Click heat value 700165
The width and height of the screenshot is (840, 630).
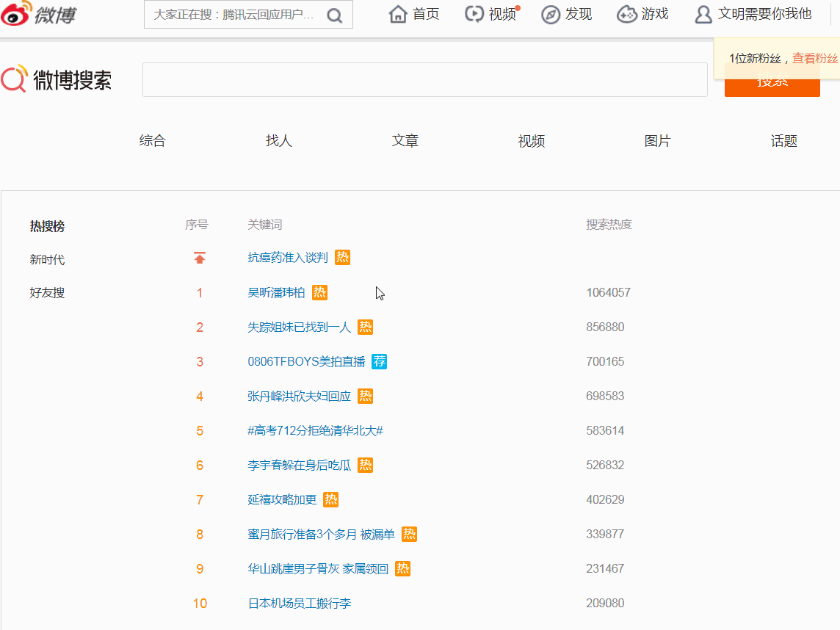tap(605, 361)
